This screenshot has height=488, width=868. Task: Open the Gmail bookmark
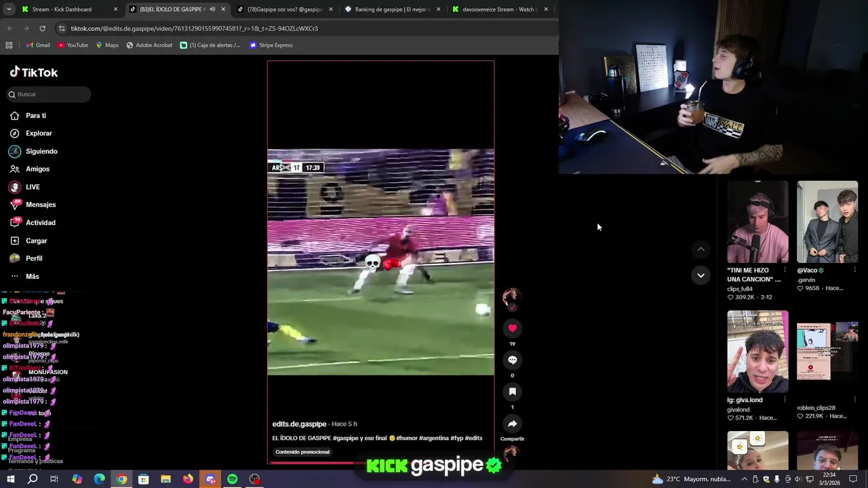coord(38,45)
